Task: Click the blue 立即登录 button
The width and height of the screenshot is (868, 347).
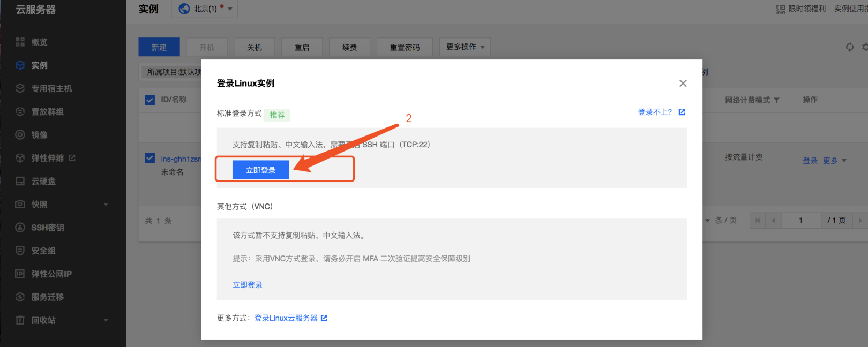Action: pos(260,170)
